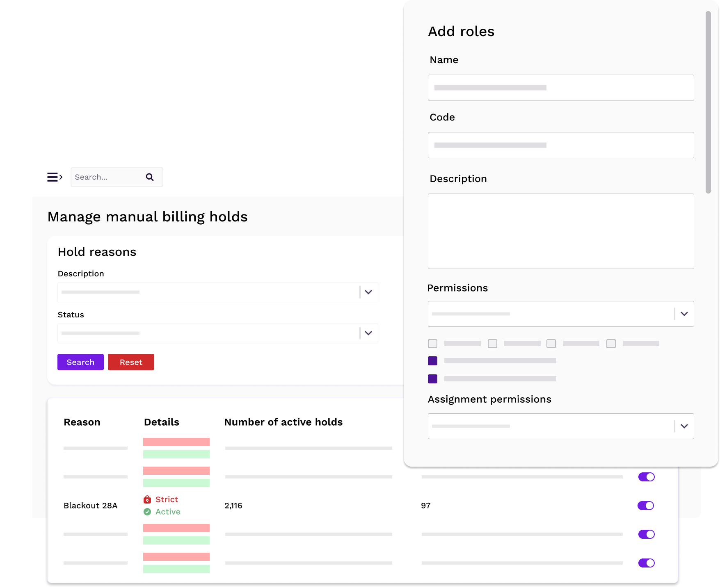The height and width of the screenshot is (588, 720).
Task: Click the sidebar menu expand icon
Action: [55, 177]
